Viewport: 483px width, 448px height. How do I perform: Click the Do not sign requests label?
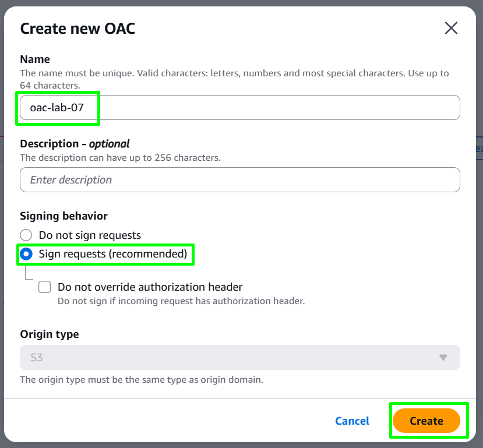(x=90, y=235)
